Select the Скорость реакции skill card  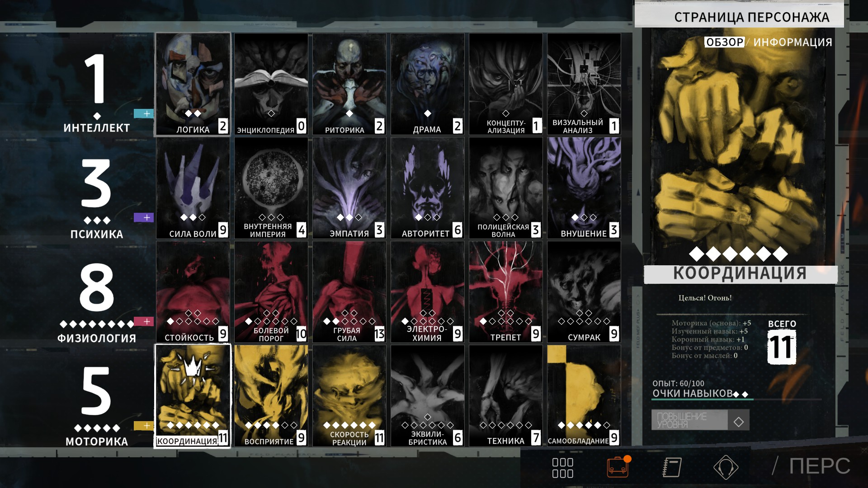coord(349,396)
